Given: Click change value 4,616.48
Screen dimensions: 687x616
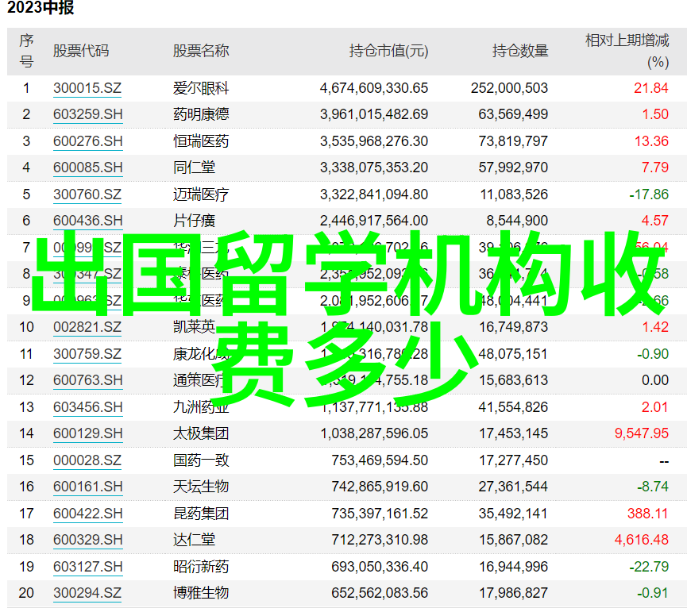Looking at the screenshot, I should (642, 540).
